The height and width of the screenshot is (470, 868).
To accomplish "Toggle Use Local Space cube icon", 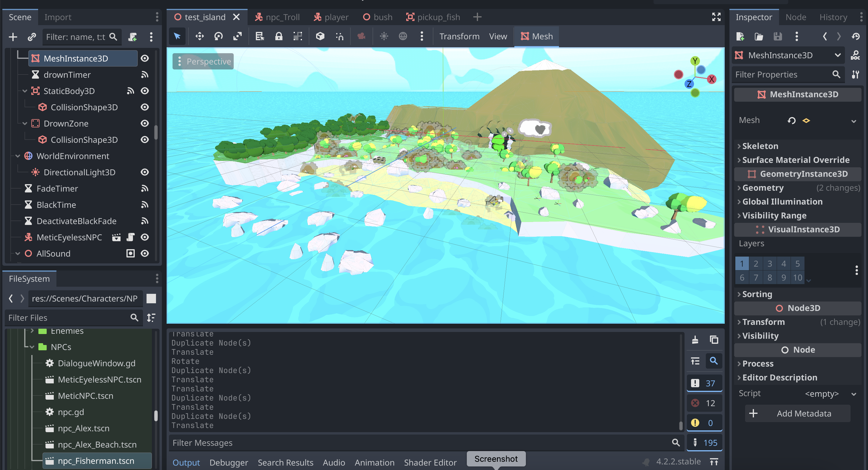I will pyautogui.click(x=320, y=36).
